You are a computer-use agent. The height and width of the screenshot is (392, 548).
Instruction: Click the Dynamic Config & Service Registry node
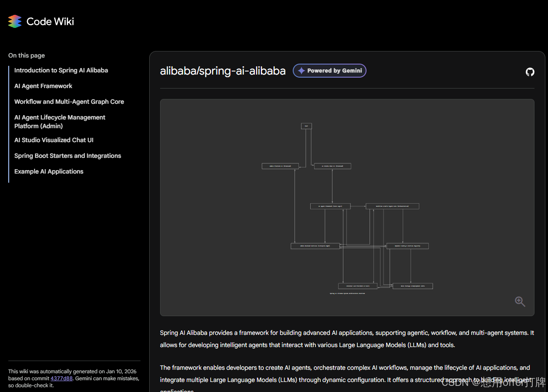[x=408, y=246]
